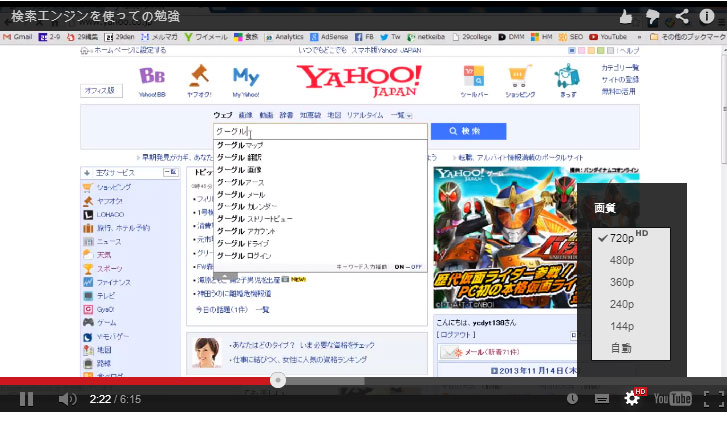
Task: Click the ログアウト link
Action: [456, 334]
